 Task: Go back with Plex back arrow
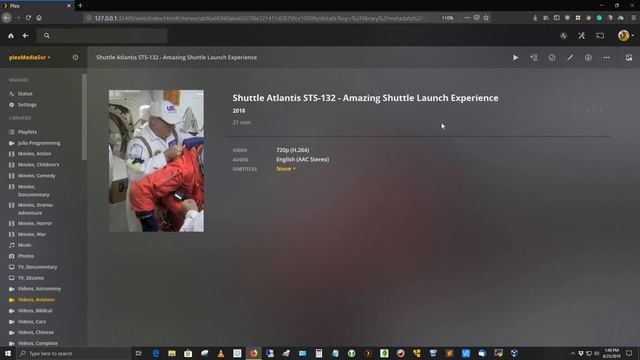[x=25, y=36]
